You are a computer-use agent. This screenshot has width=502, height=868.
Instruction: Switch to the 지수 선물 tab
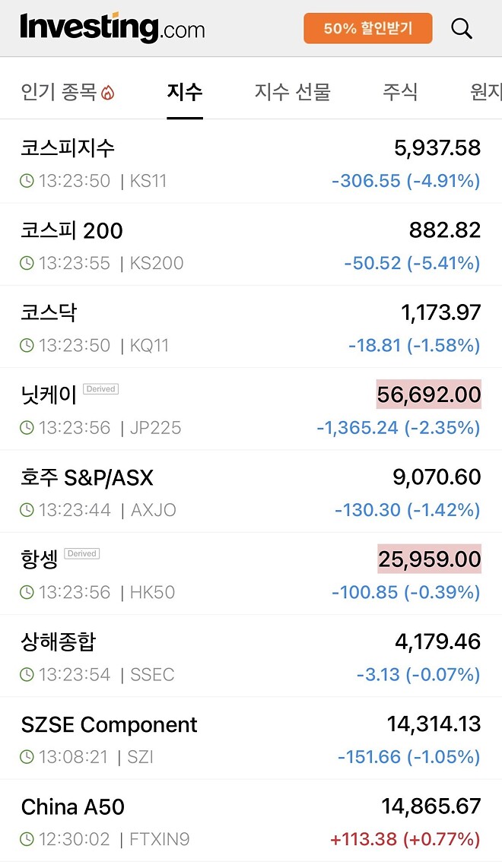click(x=293, y=90)
